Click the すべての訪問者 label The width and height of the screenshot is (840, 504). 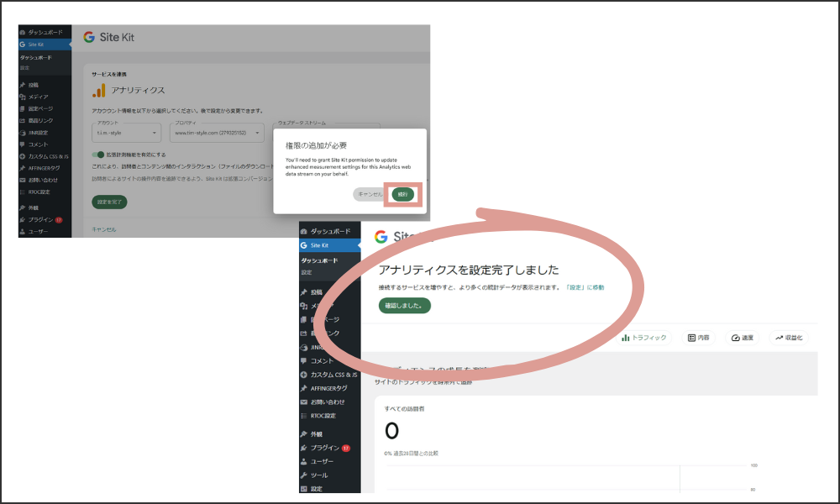[404, 409]
